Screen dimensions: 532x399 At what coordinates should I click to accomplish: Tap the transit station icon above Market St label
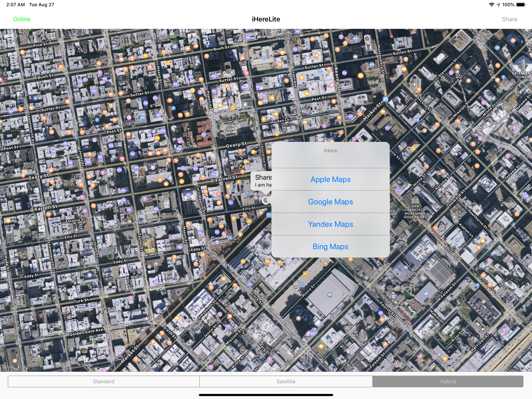pyautogui.click(x=385, y=99)
